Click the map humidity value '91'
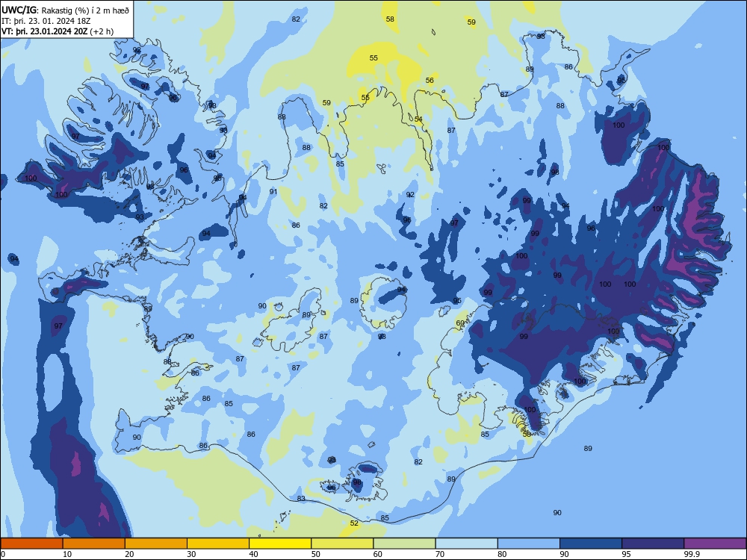 (x=273, y=191)
